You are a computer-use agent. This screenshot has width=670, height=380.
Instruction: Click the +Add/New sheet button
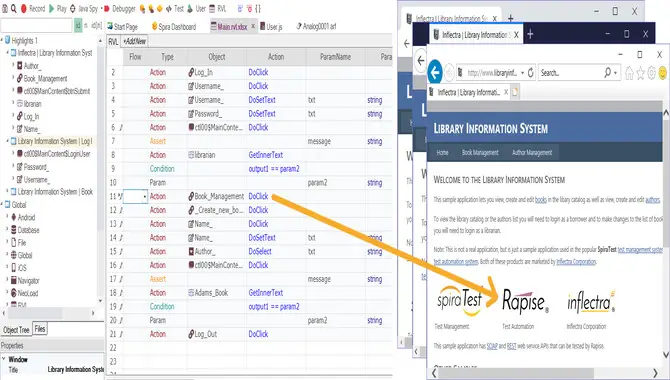tap(135, 41)
